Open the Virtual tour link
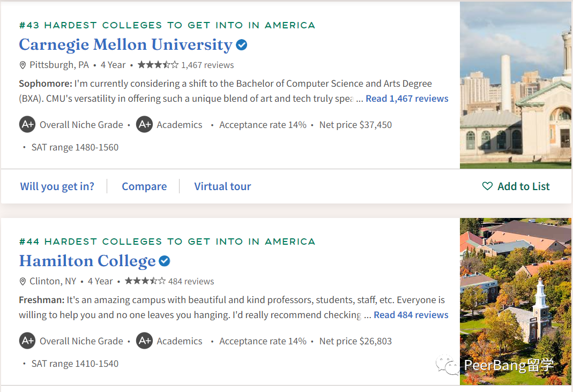Viewport: 573px width, 392px height. [222, 186]
